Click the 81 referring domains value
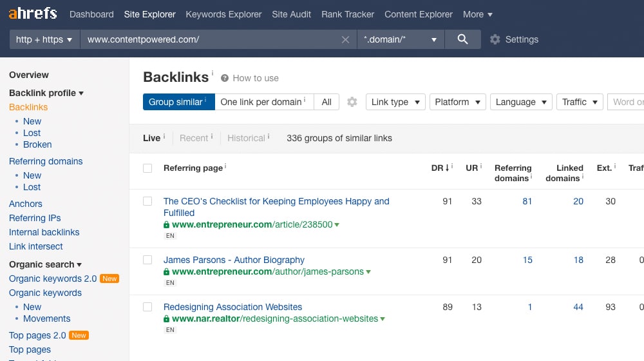Screen dimensions: 644x361 pos(527,201)
